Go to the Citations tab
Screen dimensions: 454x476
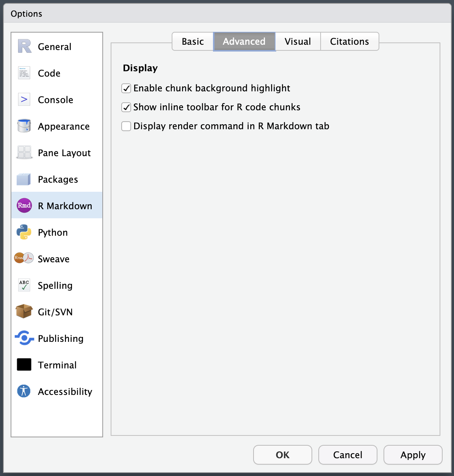coord(349,41)
